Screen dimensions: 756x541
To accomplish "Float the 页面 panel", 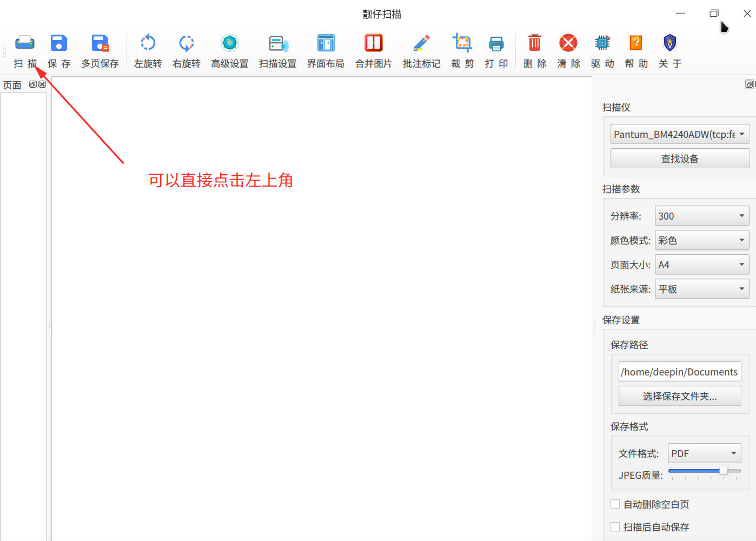I will point(33,84).
